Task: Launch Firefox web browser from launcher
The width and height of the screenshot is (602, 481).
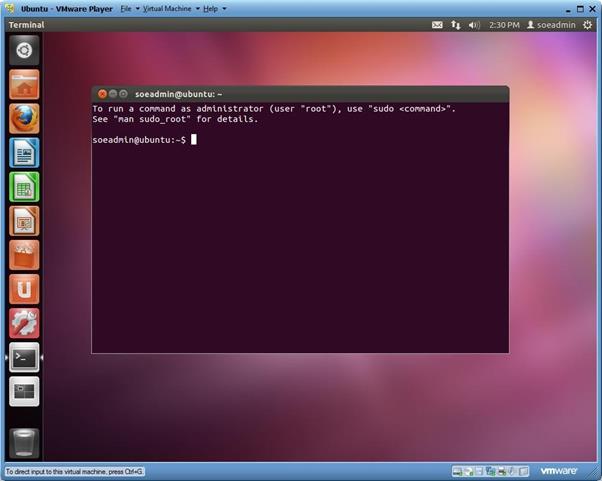Action: click(x=24, y=118)
